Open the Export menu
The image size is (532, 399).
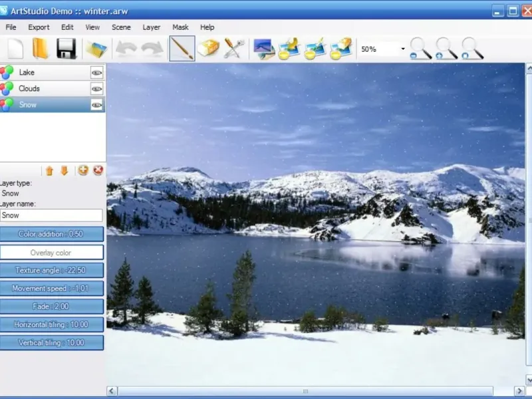[39, 27]
